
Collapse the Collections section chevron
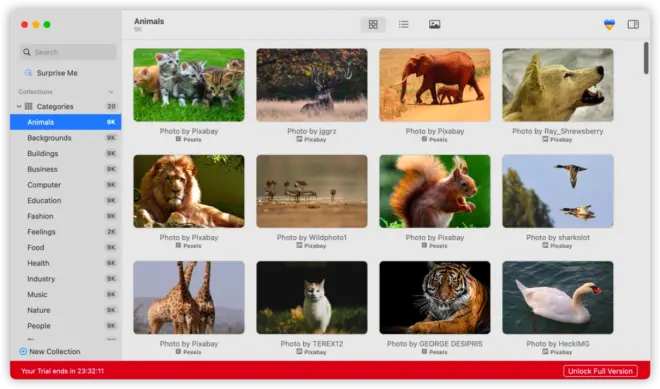click(111, 92)
